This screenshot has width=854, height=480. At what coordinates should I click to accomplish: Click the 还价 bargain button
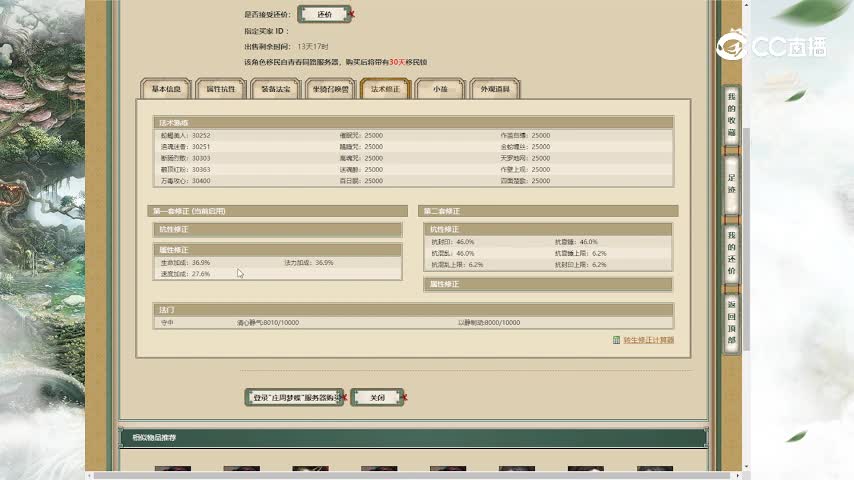point(324,15)
